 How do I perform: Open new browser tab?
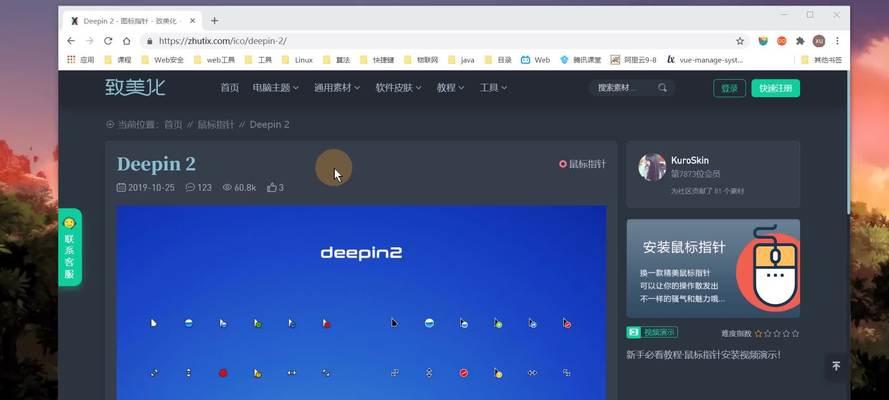click(214, 21)
